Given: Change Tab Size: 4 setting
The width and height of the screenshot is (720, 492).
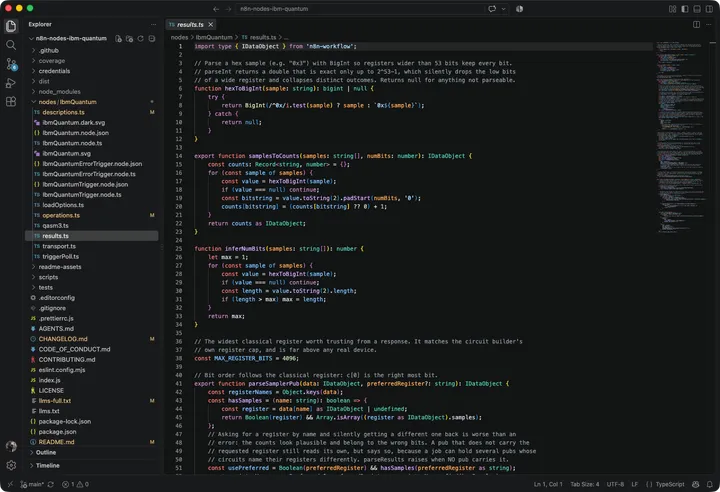Looking at the screenshot, I should click(x=585, y=484).
